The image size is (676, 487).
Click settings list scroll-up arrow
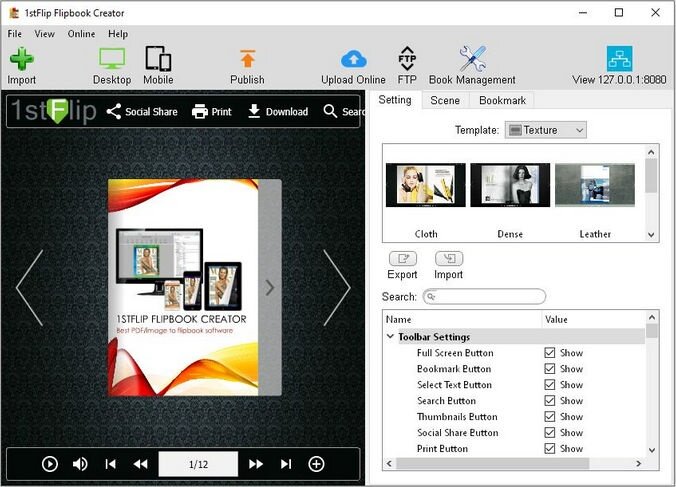(x=652, y=318)
